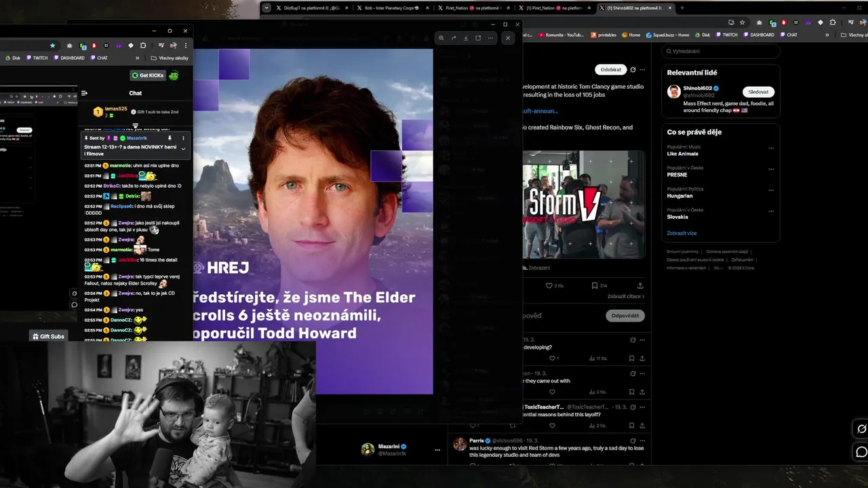The image size is (868, 488).
Task: Bookmark star icon in Kick browser window
Action: tap(52, 45)
